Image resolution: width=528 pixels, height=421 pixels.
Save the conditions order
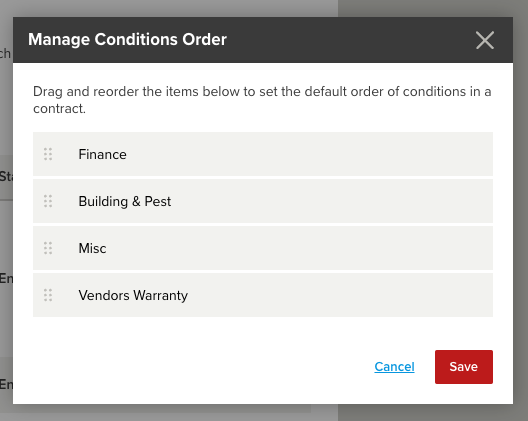point(464,367)
